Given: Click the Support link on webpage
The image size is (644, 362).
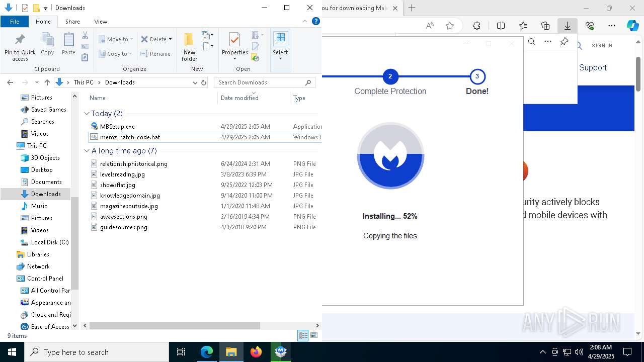Looking at the screenshot, I should point(593,68).
